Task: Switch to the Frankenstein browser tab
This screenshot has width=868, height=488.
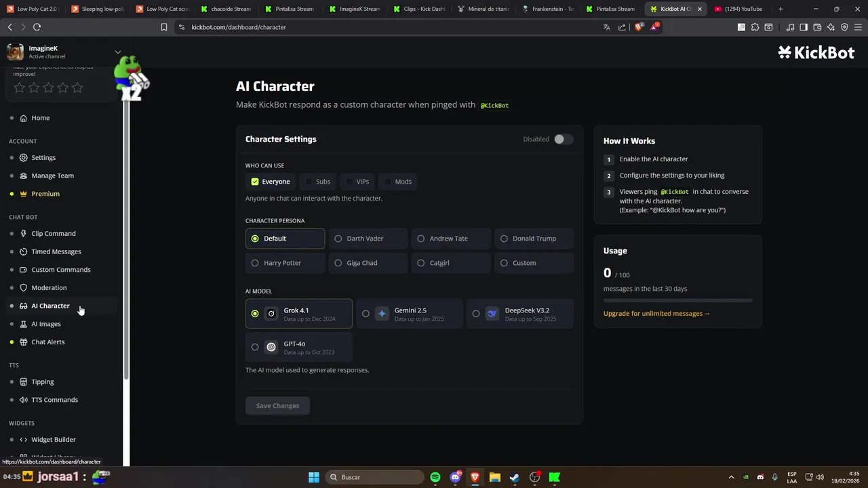Action: 548,9
